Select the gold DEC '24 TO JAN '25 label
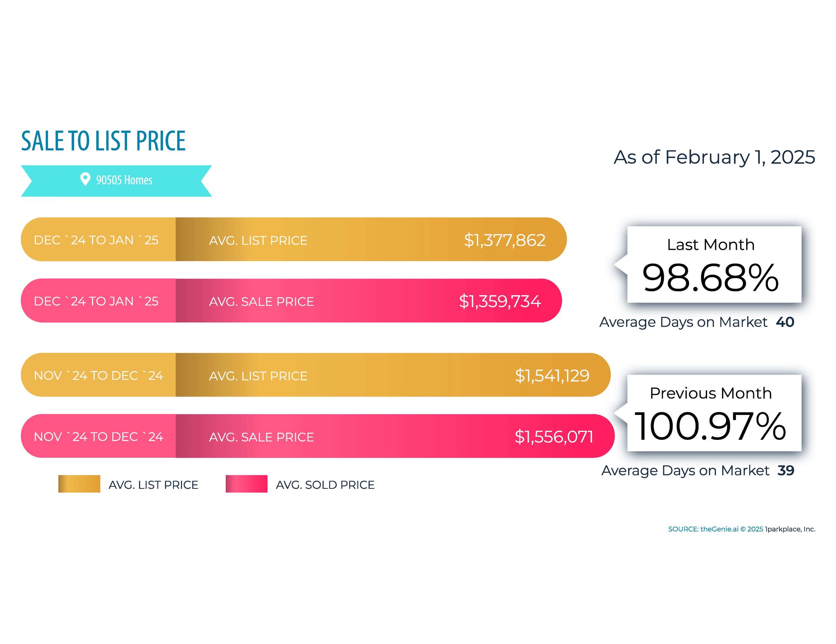 click(96, 240)
